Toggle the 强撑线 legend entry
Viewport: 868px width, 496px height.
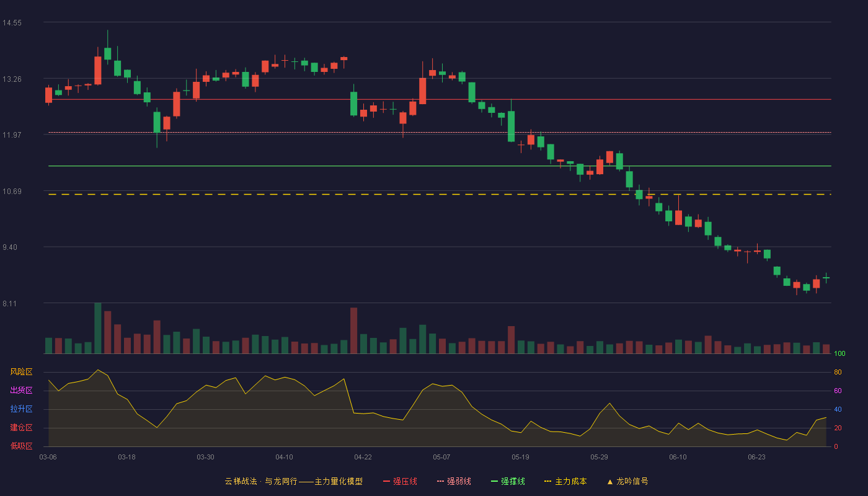[508, 481]
